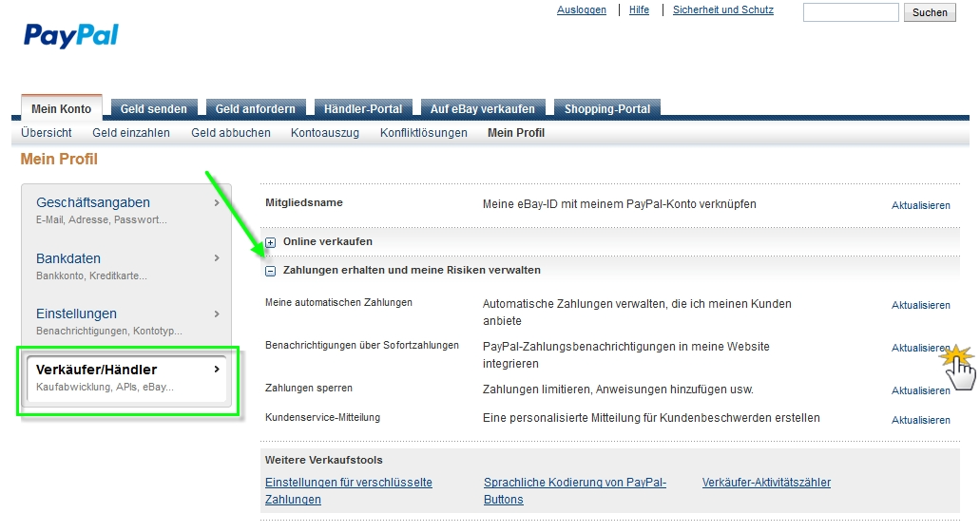Image resolution: width=980 pixels, height=532 pixels.
Task: Open Sprachliche Kodierung von PayPal-Buttons link
Action: 575,491
